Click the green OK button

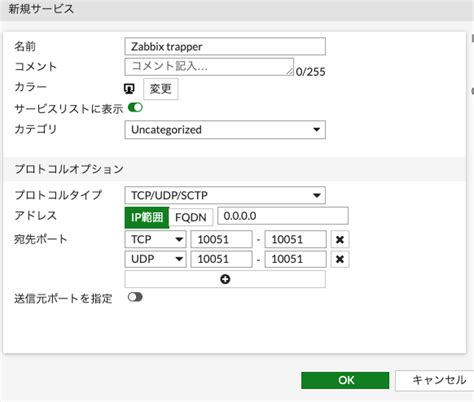345,380
